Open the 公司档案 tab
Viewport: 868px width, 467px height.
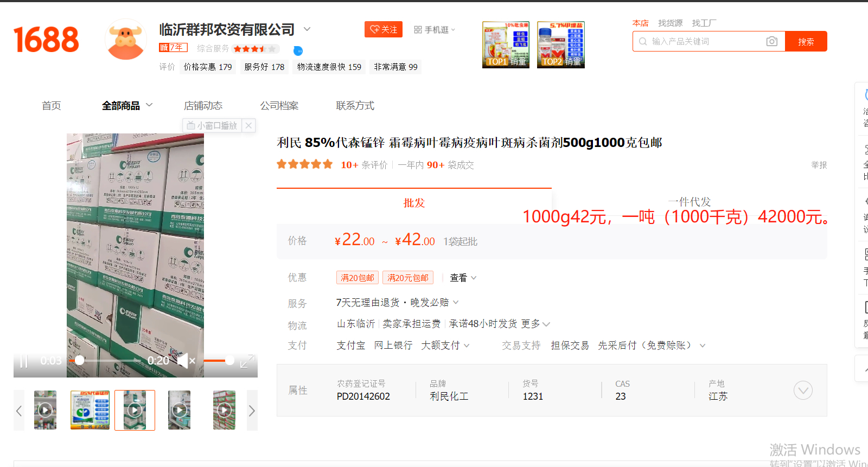click(x=279, y=106)
